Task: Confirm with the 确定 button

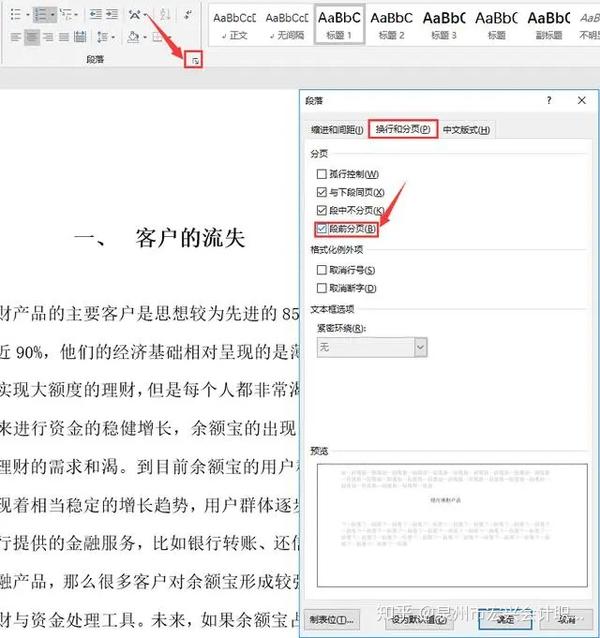Action: coord(506,620)
